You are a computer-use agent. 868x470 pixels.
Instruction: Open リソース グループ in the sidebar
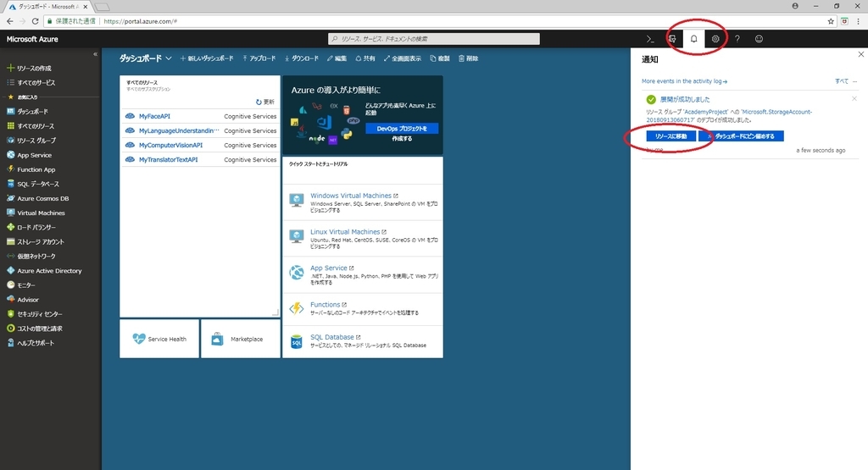point(31,141)
